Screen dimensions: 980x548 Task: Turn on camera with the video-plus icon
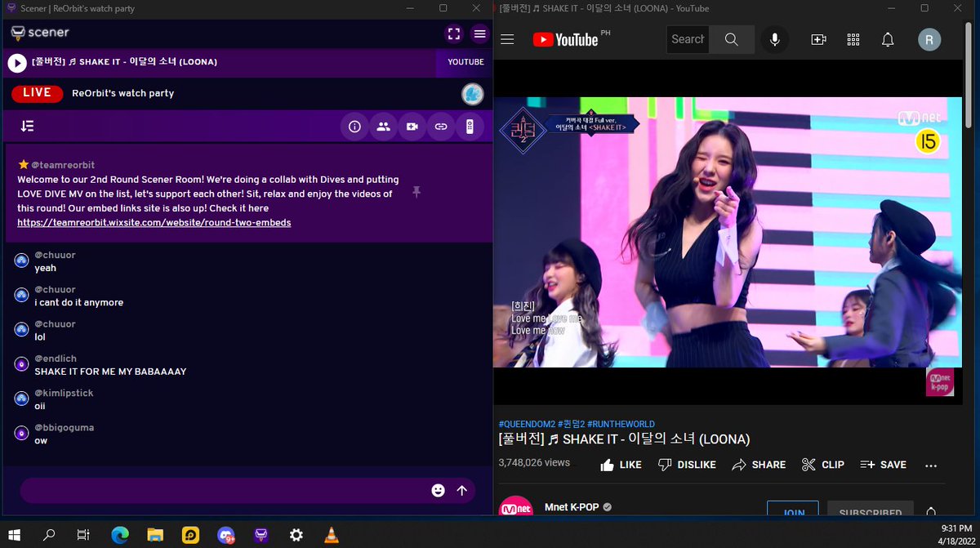click(x=412, y=127)
